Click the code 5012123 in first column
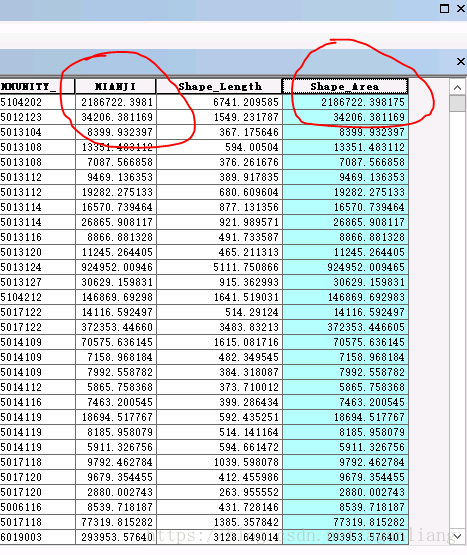 pyautogui.click(x=37, y=117)
